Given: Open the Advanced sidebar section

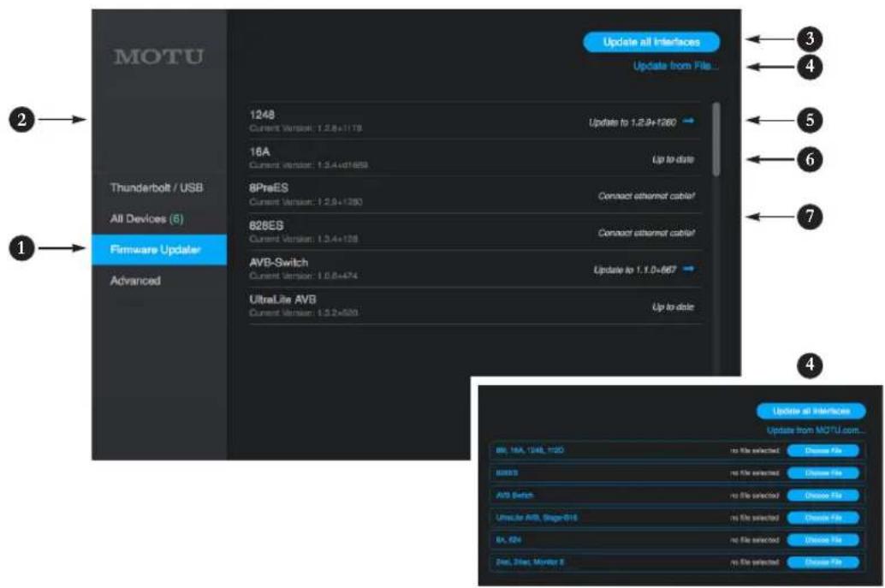Looking at the screenshot, I should click(135, 281).
